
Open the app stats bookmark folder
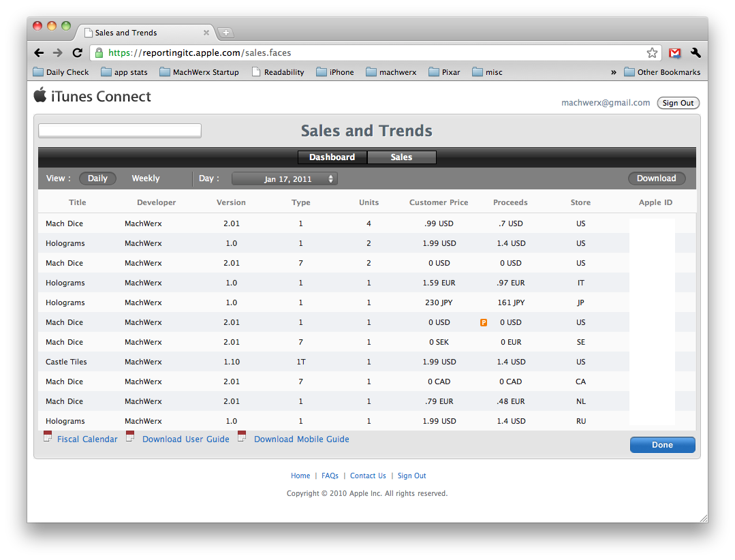click(124, 72)
